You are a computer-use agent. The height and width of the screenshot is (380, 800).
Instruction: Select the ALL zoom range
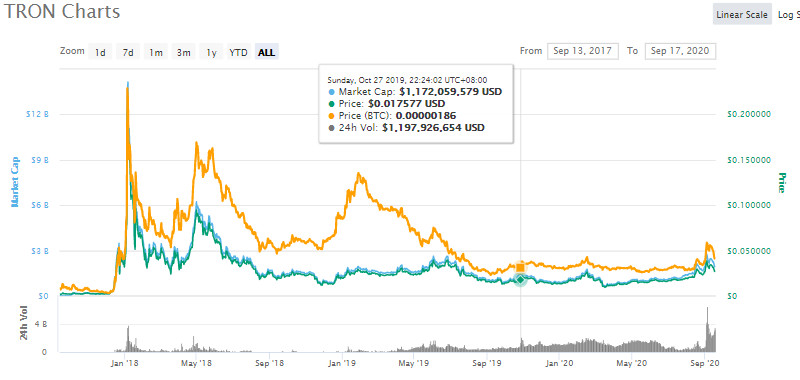coord(267,53)
